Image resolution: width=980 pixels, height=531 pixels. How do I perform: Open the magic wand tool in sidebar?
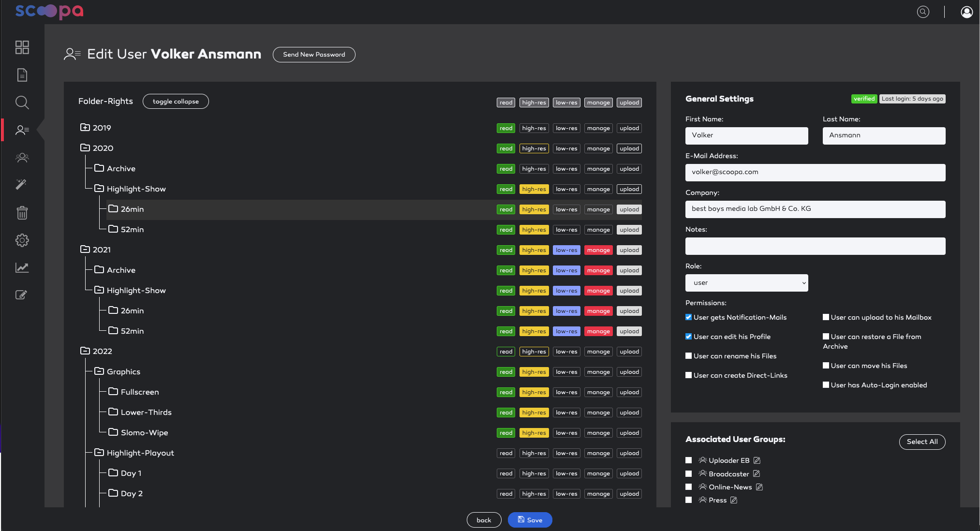pos(22,184)
